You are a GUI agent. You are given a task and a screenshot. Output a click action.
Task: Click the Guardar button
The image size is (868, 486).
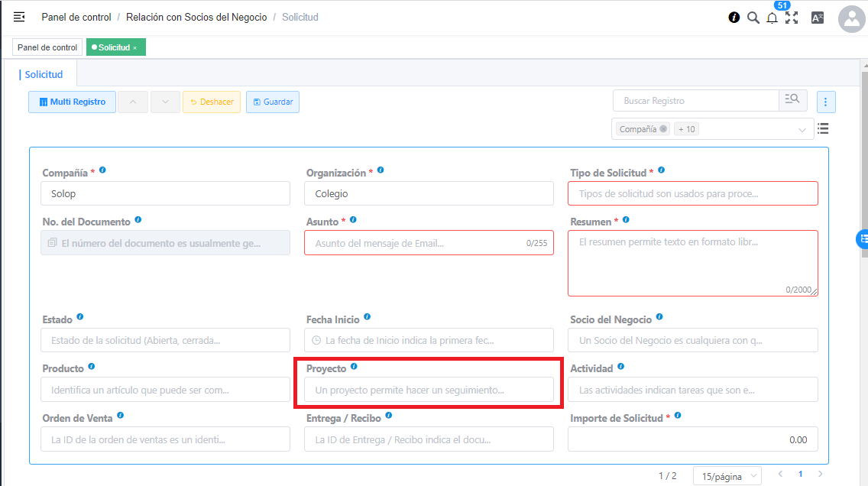click(273, 102)
